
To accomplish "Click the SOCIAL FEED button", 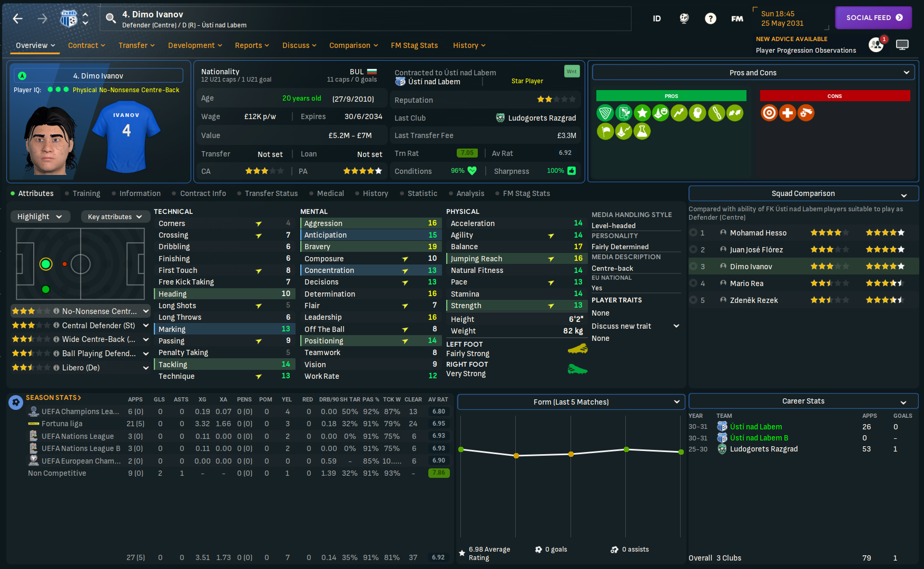I will (873, 17).
